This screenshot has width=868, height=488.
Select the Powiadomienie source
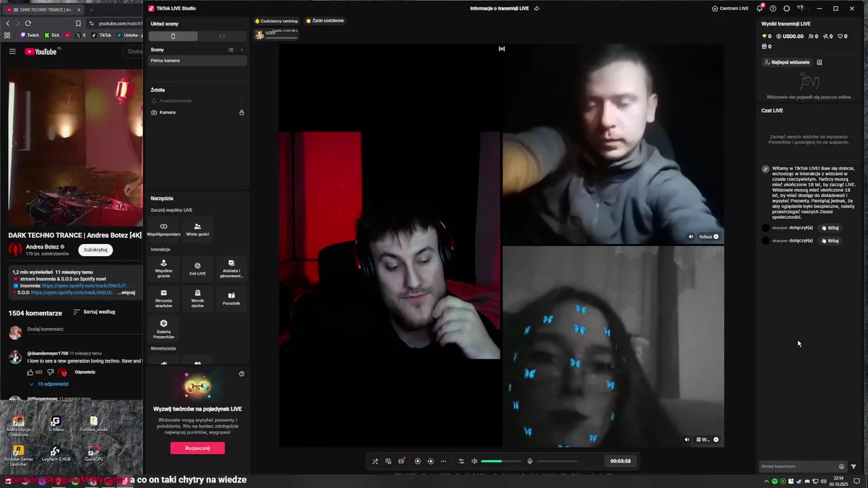[x=198, y=100]
